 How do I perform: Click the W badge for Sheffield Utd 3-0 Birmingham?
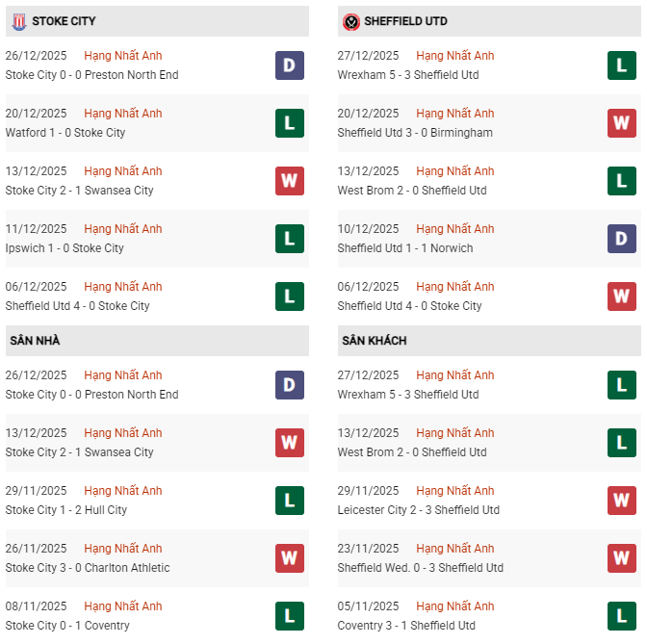coord(622,123)
